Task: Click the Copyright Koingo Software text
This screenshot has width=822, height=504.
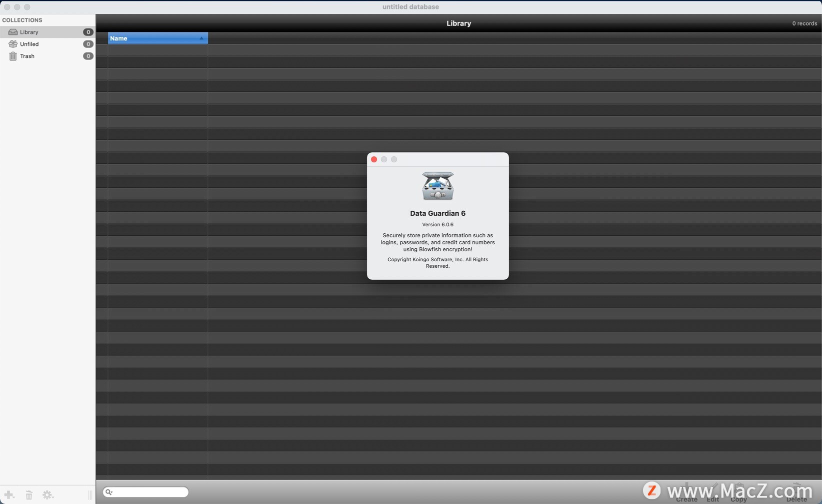Action: pyautogui.click(x=438, y=263)
